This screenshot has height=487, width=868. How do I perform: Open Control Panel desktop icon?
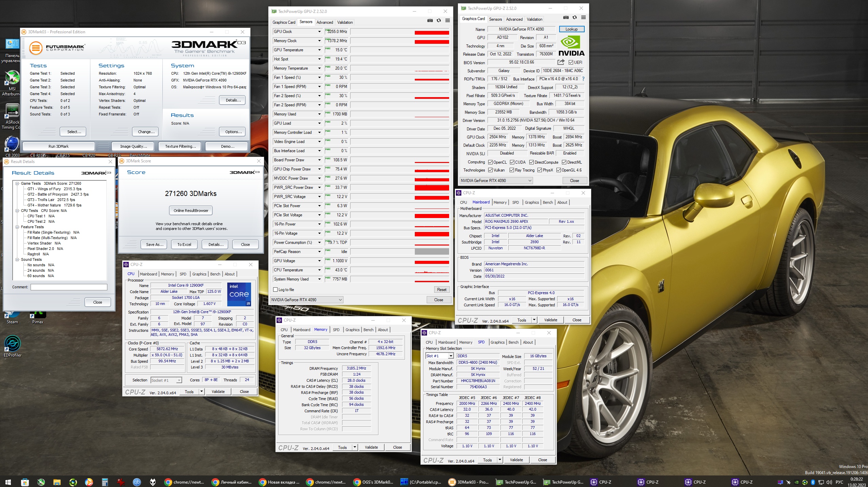pos(12,50)
